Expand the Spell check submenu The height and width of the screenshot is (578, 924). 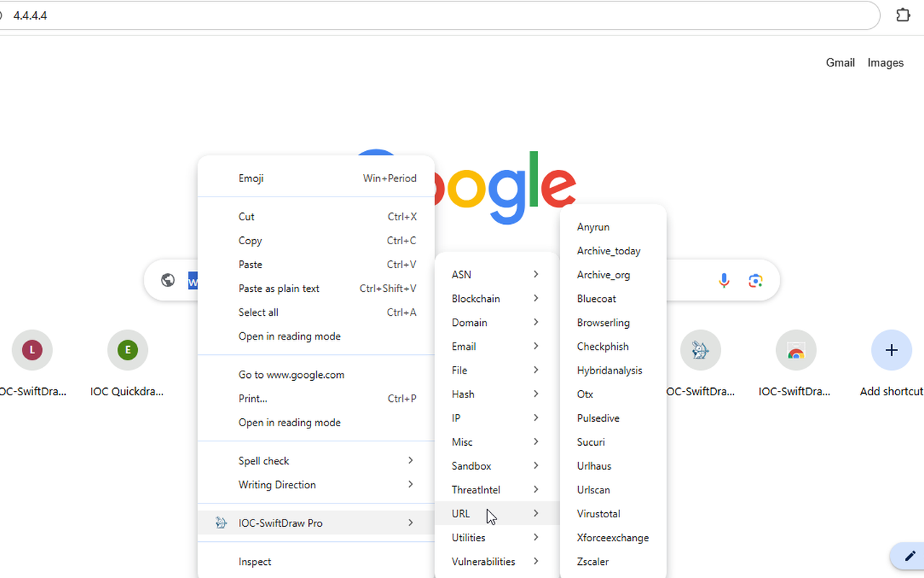tap(316, 461)
